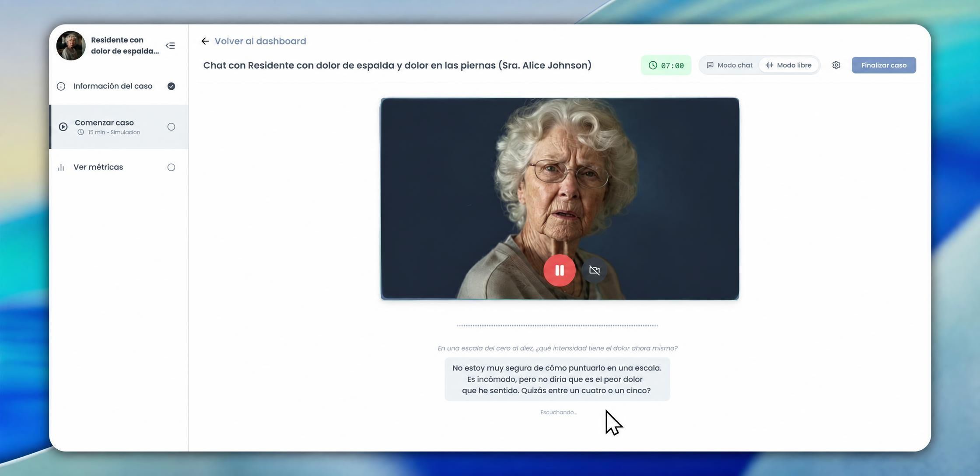The image size is (980, 476).
Task: Go back via Volver al dashboard link
Action: 260,41
